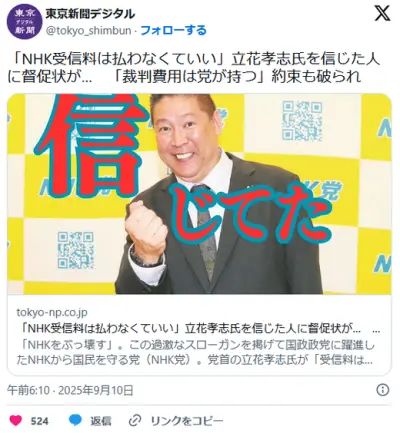Click the tokyo-np.co.jp domain label
Screen dimensions: 400x433
52,312
